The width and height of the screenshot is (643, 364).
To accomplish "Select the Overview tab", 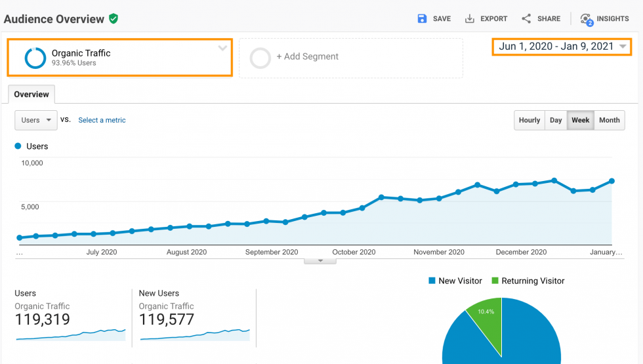I will pyautogui.click(x=31, y=94).
